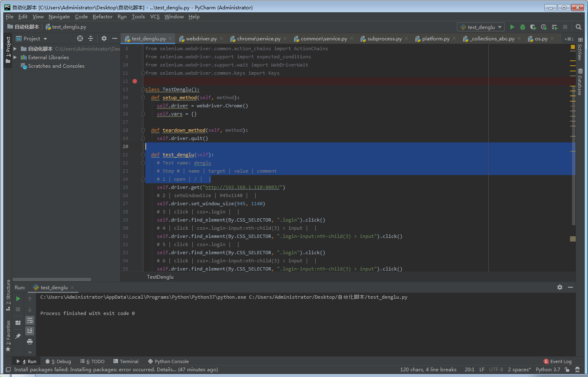Screen dimensions: 588x377
Task: Click the inspector hector icon in status bar
Action: (x=577, y=370)
